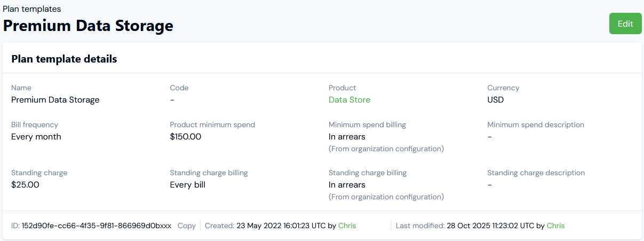Viewport: 644px width, 241px height.
Task: Click the Minimum spend description label
Action: (x=536, y=125)
